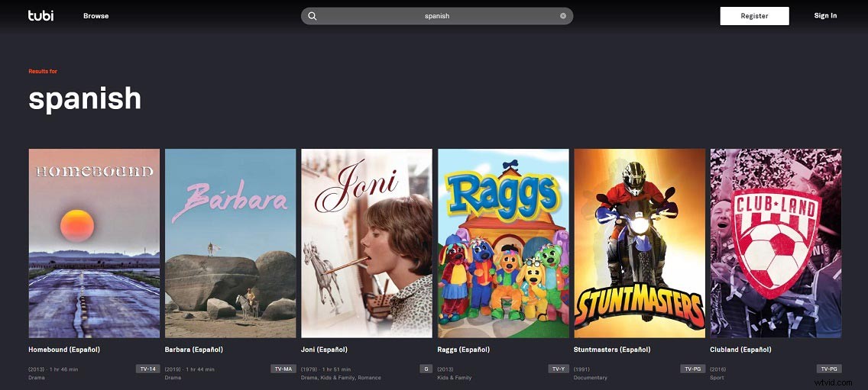Click the Raggs (Español) title link
The width and height of the screenshot is (868, 390).
464,350
